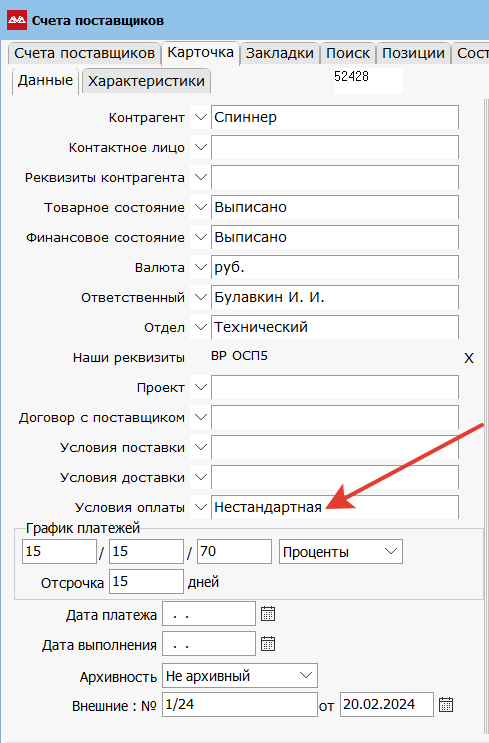
Task: Click the Отсрочка days input field
Action: [x=146, y=581]
